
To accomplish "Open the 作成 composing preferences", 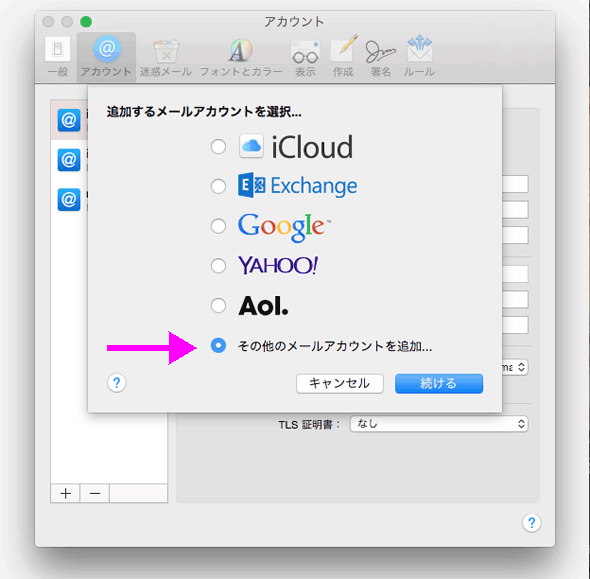I will tap(343, 56).
